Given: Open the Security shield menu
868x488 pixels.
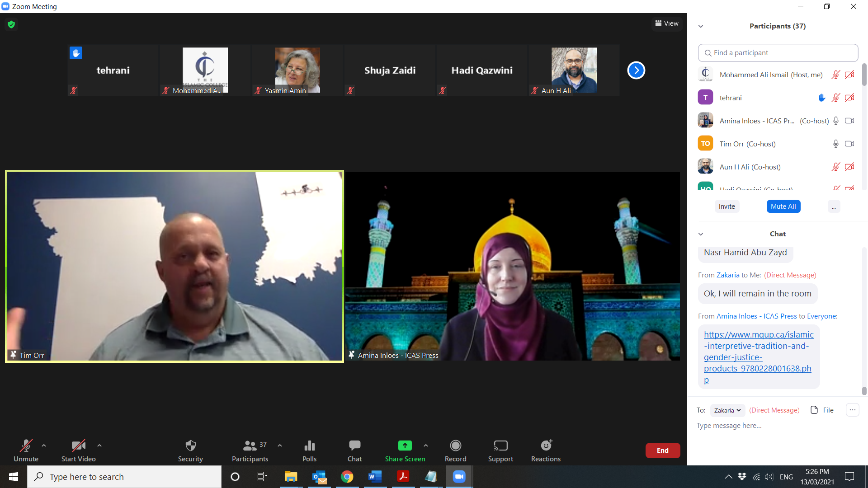Looking at the screenshot, I should 190,450.
